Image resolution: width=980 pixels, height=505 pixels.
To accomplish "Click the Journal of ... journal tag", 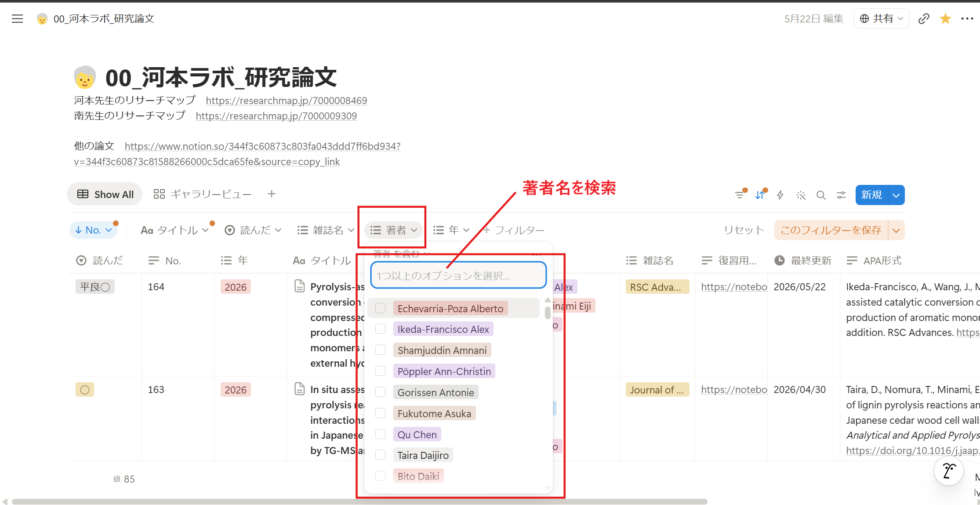I will 657,390.
